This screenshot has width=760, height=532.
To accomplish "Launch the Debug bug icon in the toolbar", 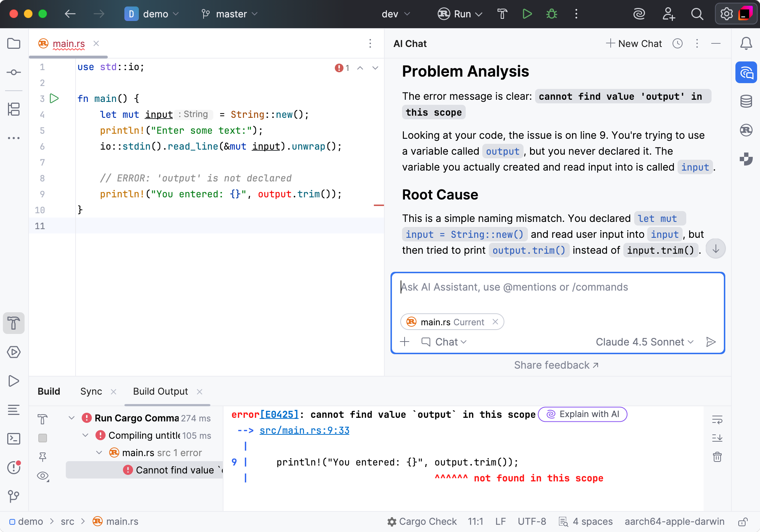I will click(x=551, y=14).
